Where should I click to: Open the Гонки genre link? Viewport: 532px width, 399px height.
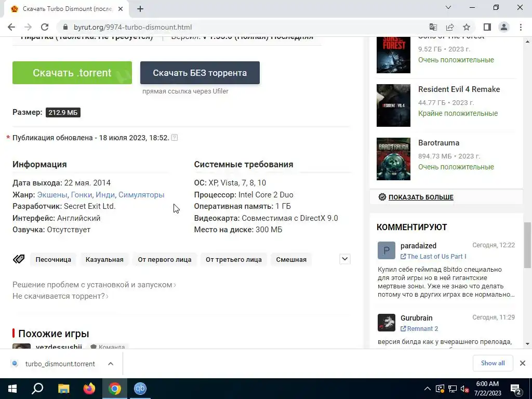[82, 195]
